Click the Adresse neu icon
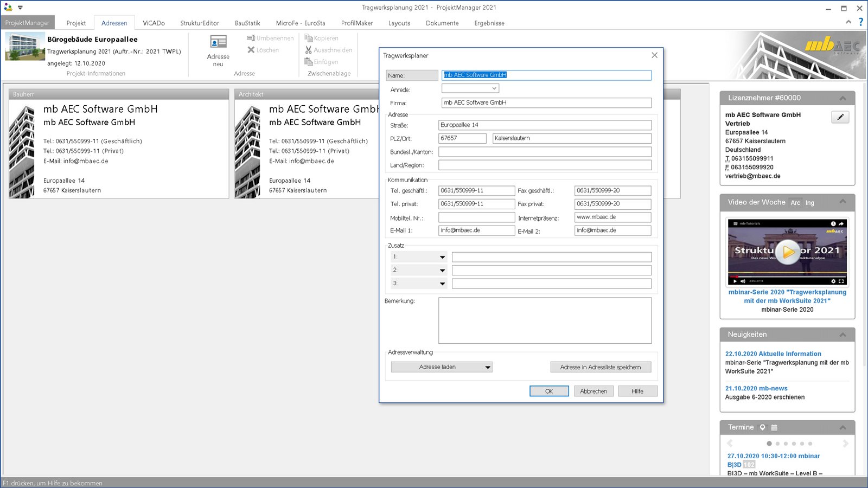 coord(218,42)
